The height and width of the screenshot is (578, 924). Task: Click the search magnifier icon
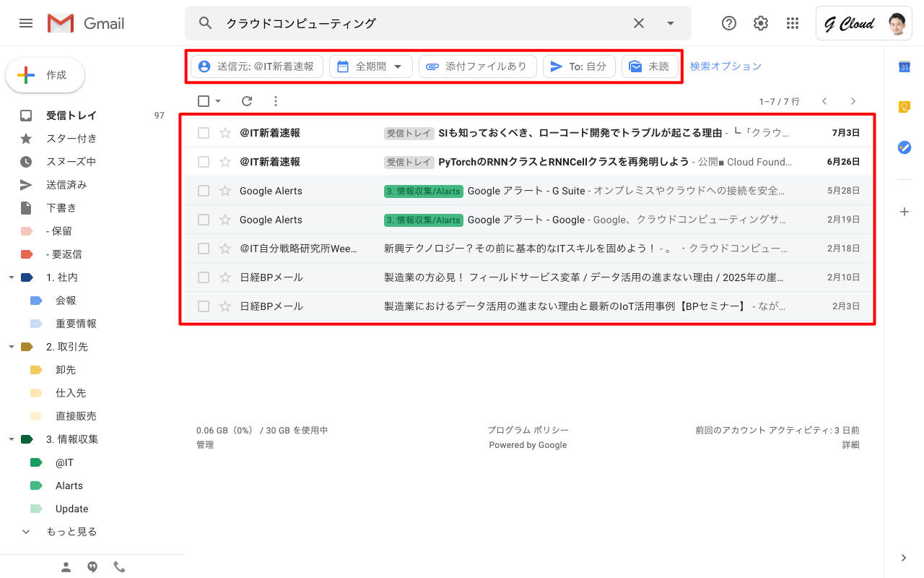[206, 23]
